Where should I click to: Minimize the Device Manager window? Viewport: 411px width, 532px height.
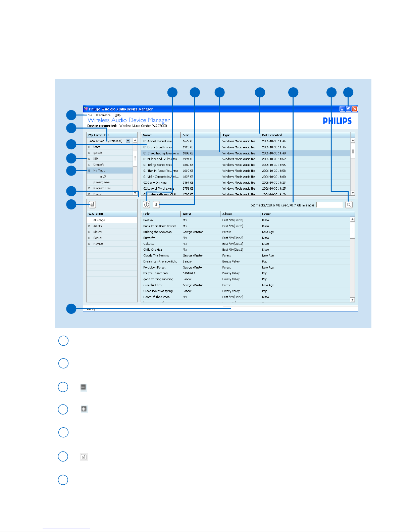pyautogui.click(x=342, y=109)
